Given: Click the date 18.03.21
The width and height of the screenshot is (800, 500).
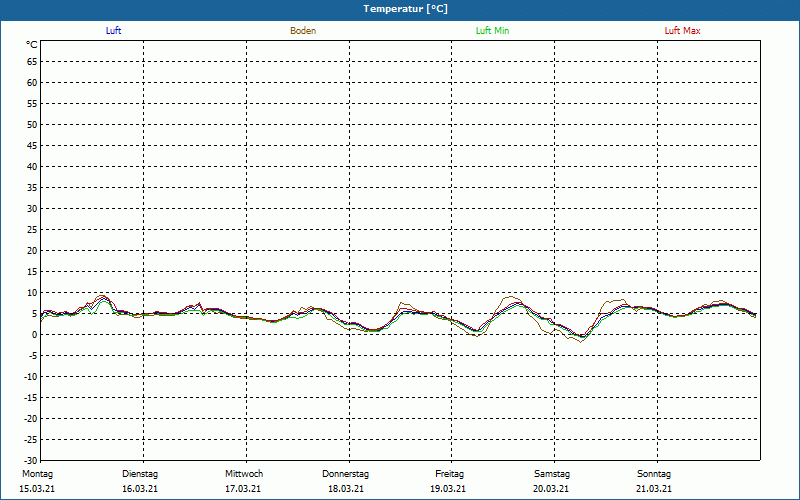Looking at the screenshot, I should click(x=346, y=489).
